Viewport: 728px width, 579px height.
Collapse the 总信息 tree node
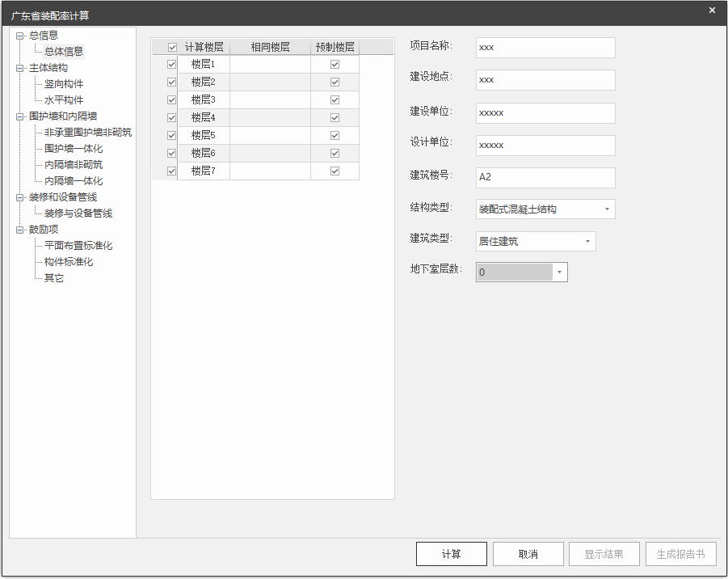(20, 36)
